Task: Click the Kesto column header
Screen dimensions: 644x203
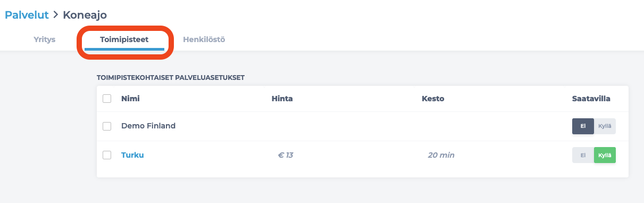Action: pyautogui.click(x=433, y=99)
